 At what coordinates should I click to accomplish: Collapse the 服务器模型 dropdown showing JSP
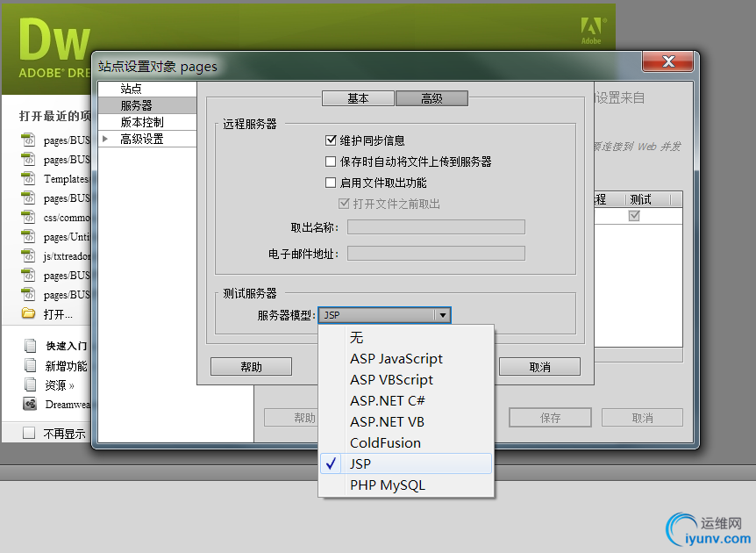coord(384,315)
